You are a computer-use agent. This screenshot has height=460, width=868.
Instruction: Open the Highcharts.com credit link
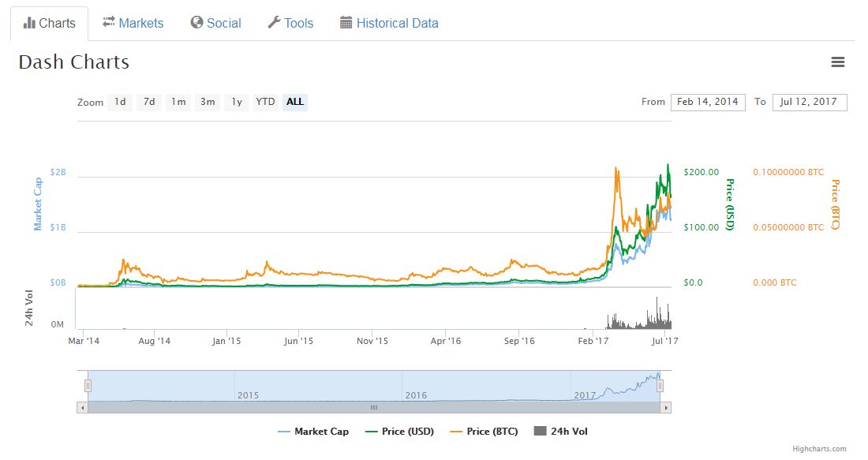pos(819,449)
